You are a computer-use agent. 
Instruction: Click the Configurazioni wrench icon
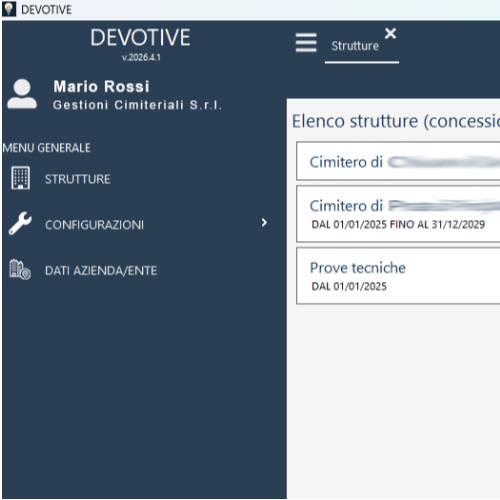[20, 223]
